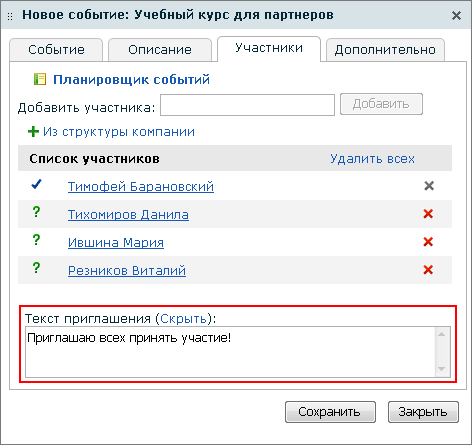This screenshot has width=472, height=445.
Task: Remove Резников Виталий with red X
Action: pos(428,270)
